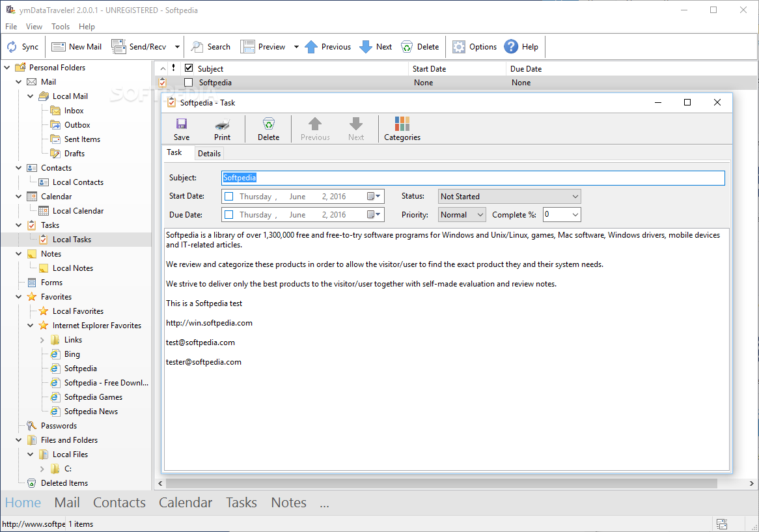Open the Preview dropdown arrow
The height and width of the screenshot is (532, 759).
tap(296, 47)
